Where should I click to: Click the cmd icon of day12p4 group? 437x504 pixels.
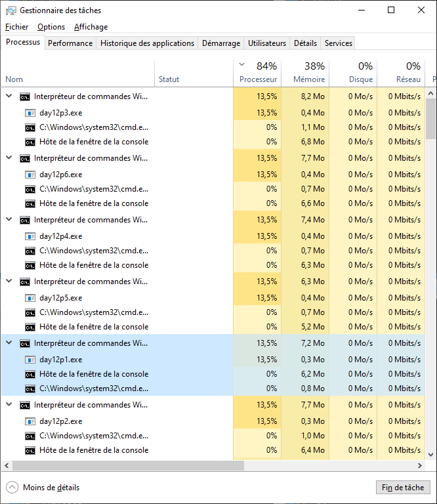(x=25, y=220)
